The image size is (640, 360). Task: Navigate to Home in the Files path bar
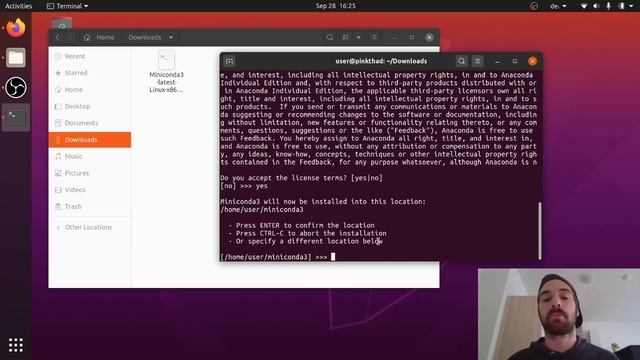100,37
